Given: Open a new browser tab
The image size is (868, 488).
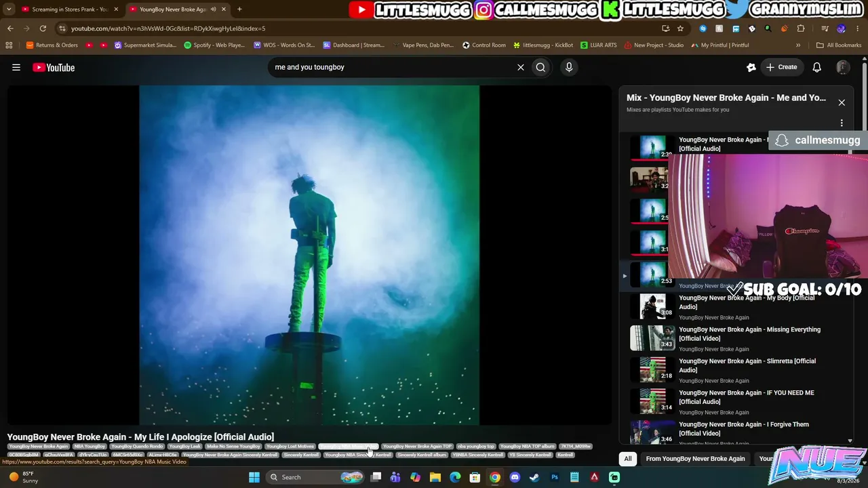Looking at the screenshot, I should click(239, 9).
